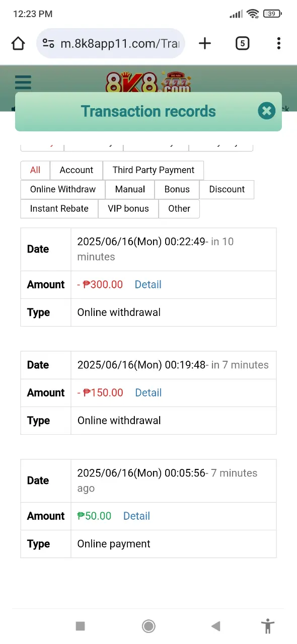
Task: Tap Online withdrawal type of ₱150.00 record
Action: tap(119, 421)
